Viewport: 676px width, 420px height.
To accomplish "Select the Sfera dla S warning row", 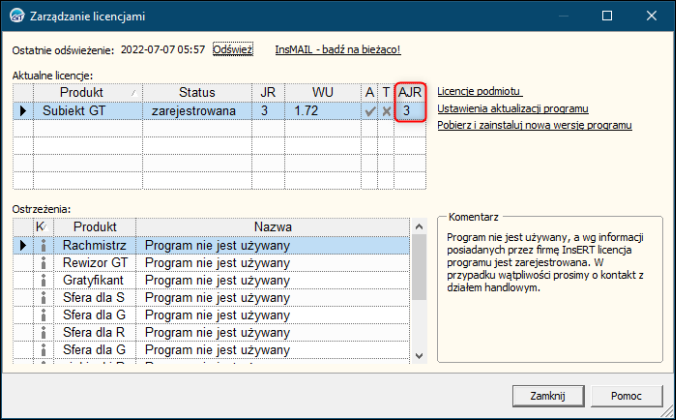I will pyautogui.click(x=211, y=298).
